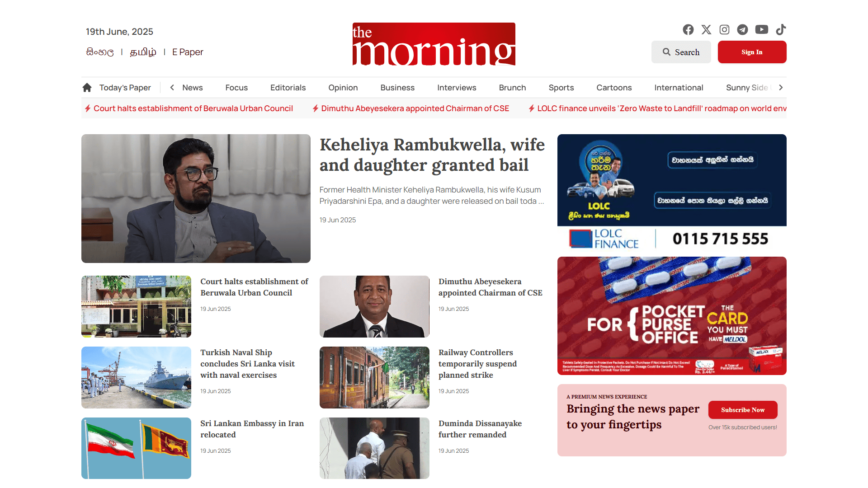Open the YouTube icon
This screenshot has width=868, height=488.
761,29
